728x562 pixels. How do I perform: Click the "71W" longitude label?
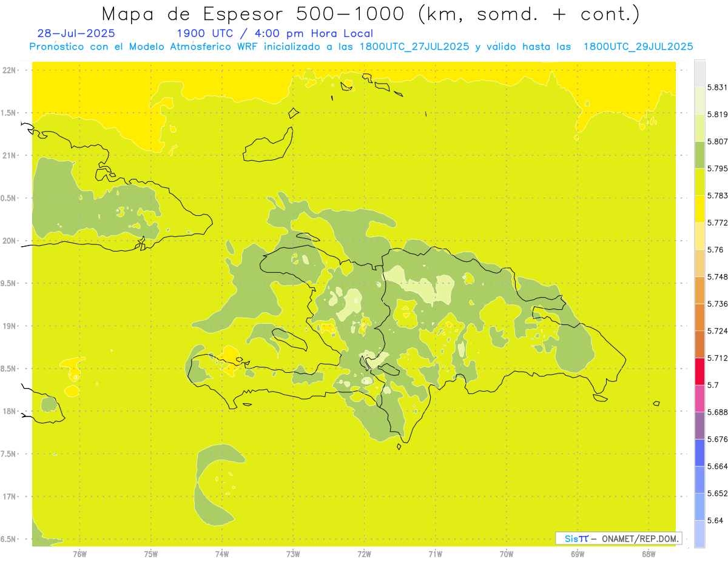435,555
